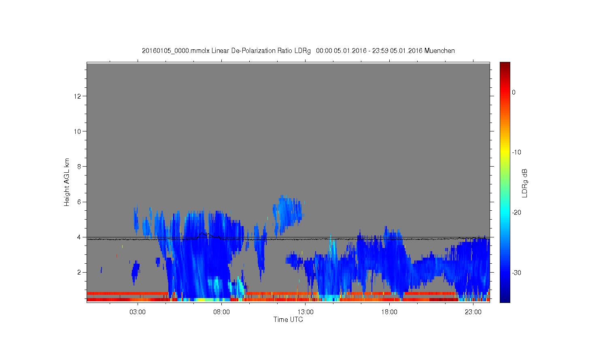Click the colorbar value label -10
This screenshot has width=607, height=364.
[517, 152]
